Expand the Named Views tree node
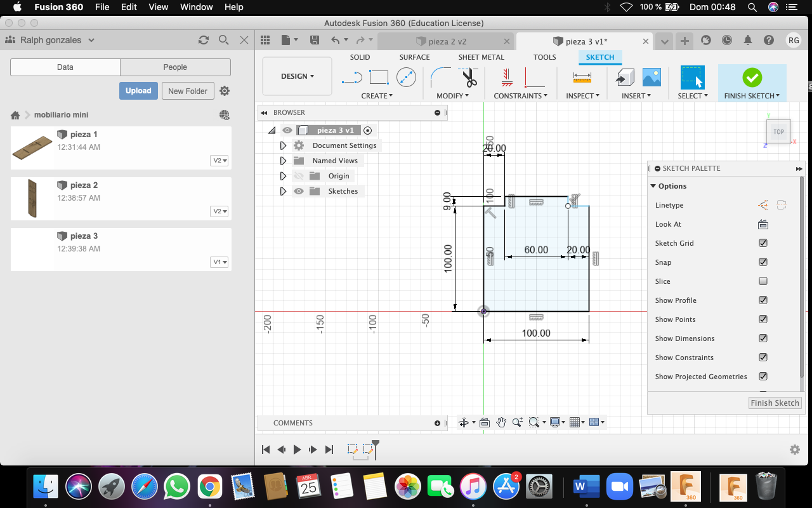The width and height of the screenshot is (812, 508). [283, 161]
